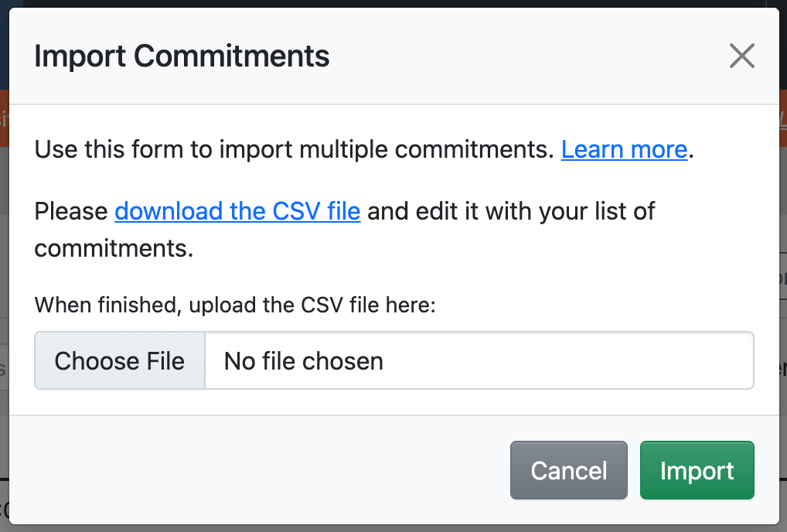Click blank body space below the file input
The width and height of the screenshot is (787, 532).
click(x=387, y=402)
